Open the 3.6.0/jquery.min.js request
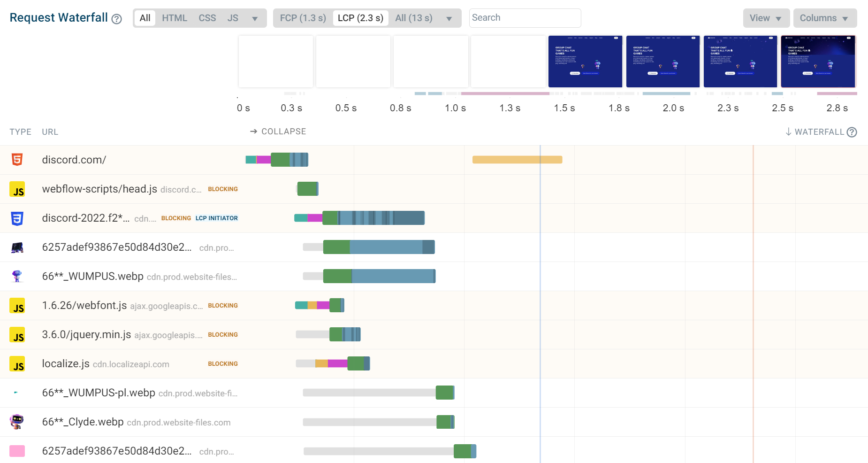 click(x=87, y=334)
